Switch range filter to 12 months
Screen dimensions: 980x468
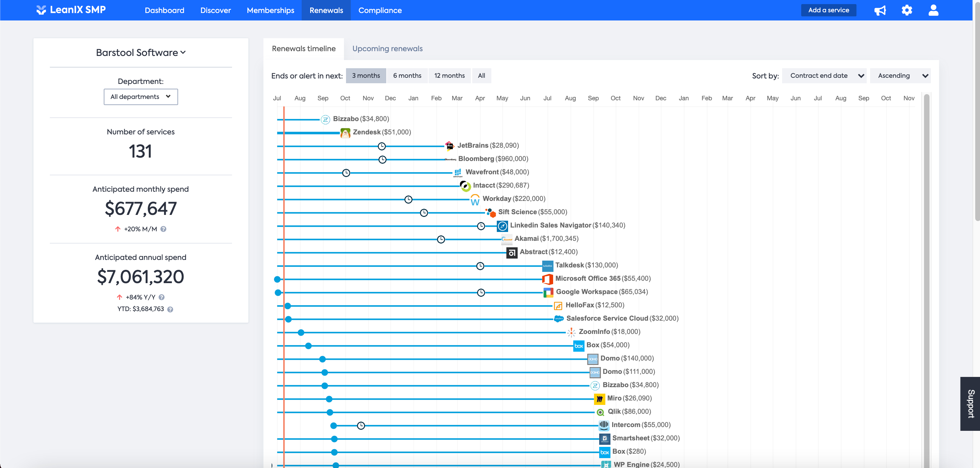tap(449, 76)
